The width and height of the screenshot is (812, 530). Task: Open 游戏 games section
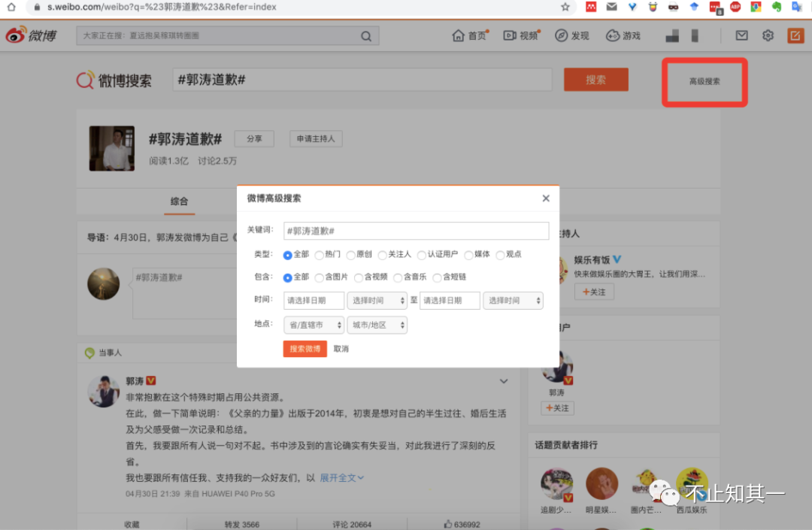[623, 35]
